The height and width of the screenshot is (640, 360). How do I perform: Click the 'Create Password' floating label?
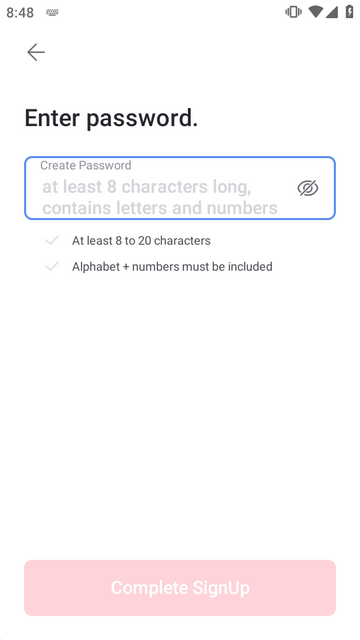[x=86, y=165]
